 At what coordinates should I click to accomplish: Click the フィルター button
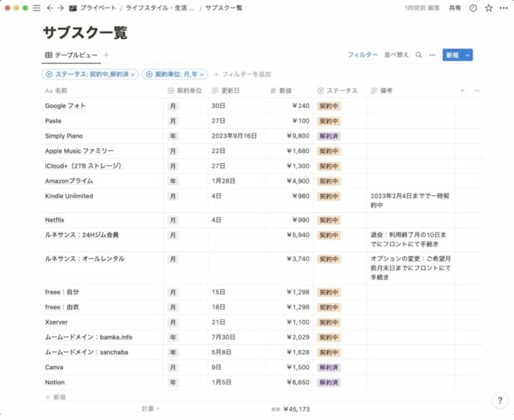[362, 55]
